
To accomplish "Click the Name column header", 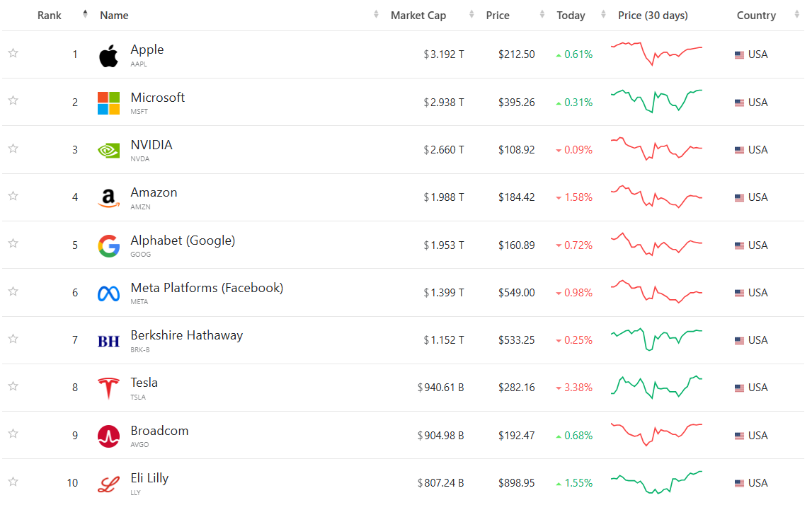I will [x=114, y=16].
